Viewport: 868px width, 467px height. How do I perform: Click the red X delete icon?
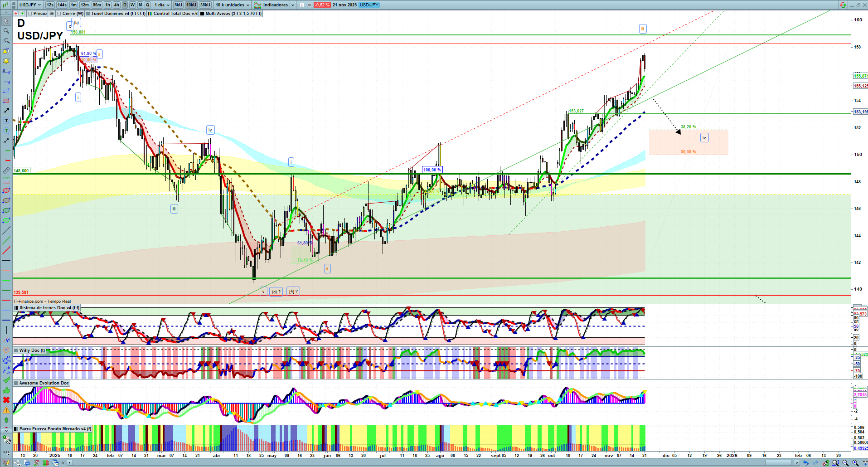click(6, 400)
